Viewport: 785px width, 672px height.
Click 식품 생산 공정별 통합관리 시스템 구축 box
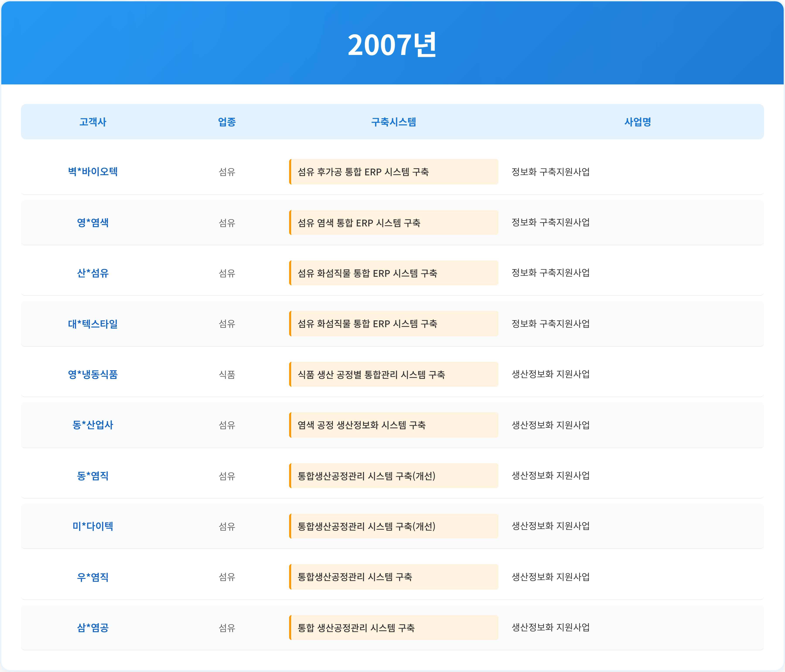click(394, 374)
